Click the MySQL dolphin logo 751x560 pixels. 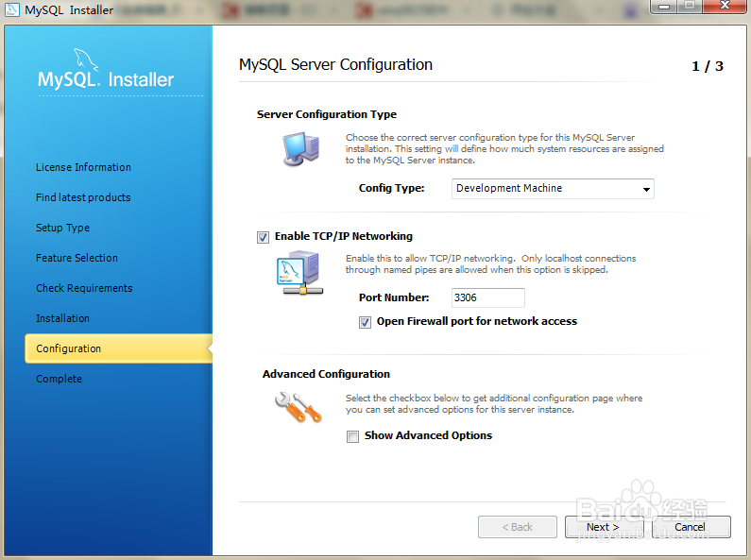(x=86, y=59)
